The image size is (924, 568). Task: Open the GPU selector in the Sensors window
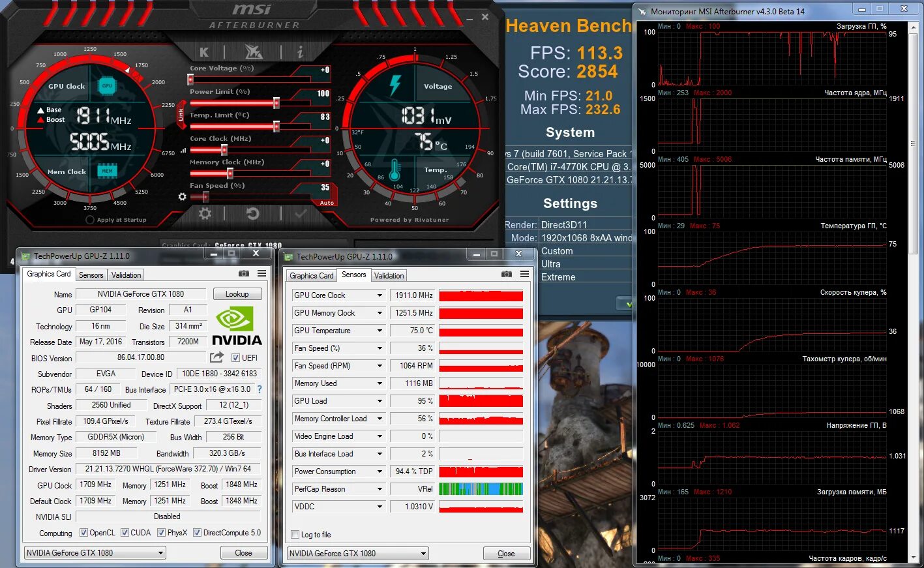pyautogui.click(x=357, y=554)
